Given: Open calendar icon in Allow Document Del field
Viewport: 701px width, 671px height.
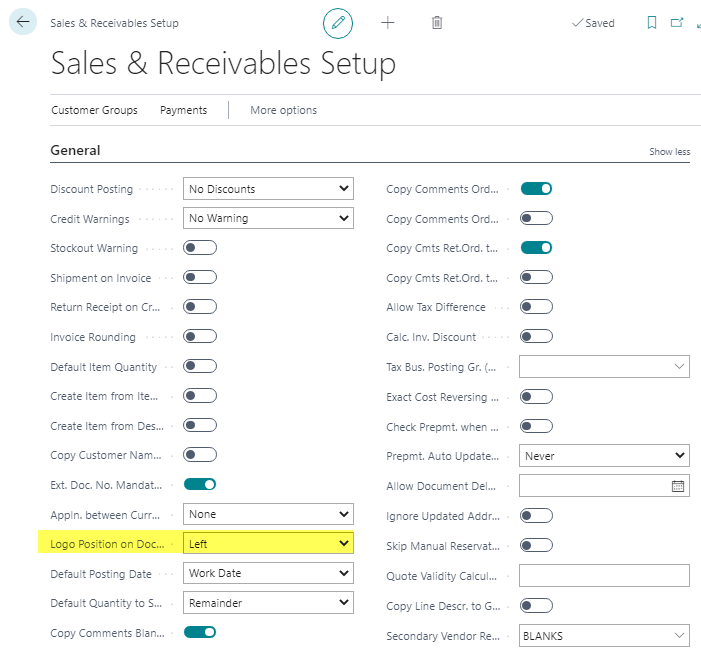Looking at the screenshot, I should tap(678, 486).
